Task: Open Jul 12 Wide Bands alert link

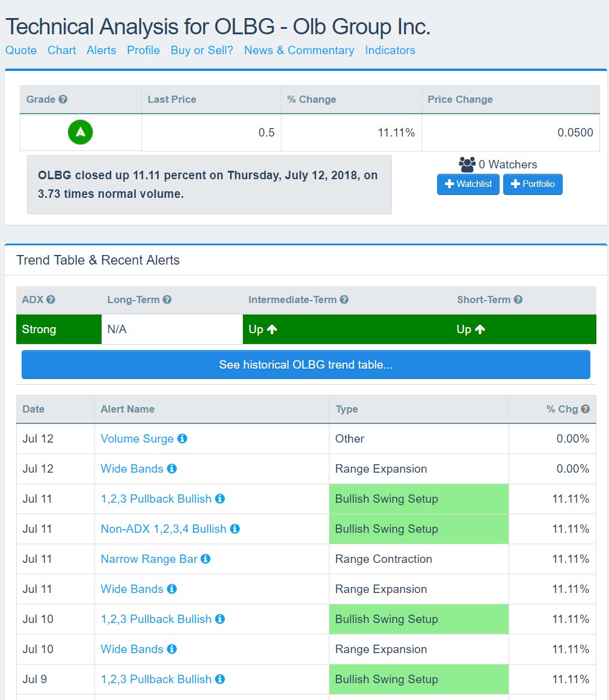Action: pos(132,468)
